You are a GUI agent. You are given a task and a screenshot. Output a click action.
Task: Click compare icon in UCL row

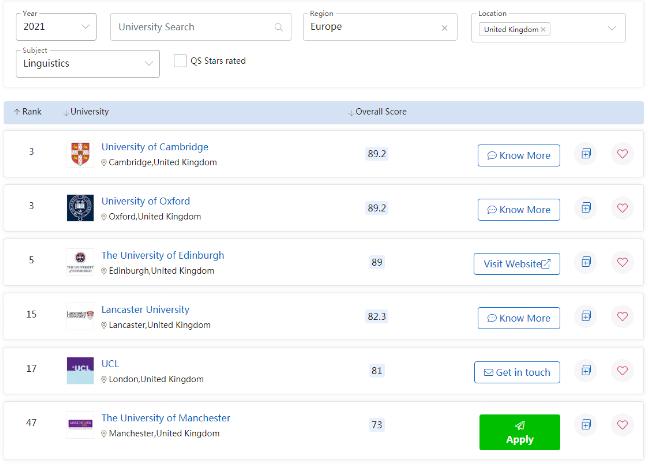[586, 371]
